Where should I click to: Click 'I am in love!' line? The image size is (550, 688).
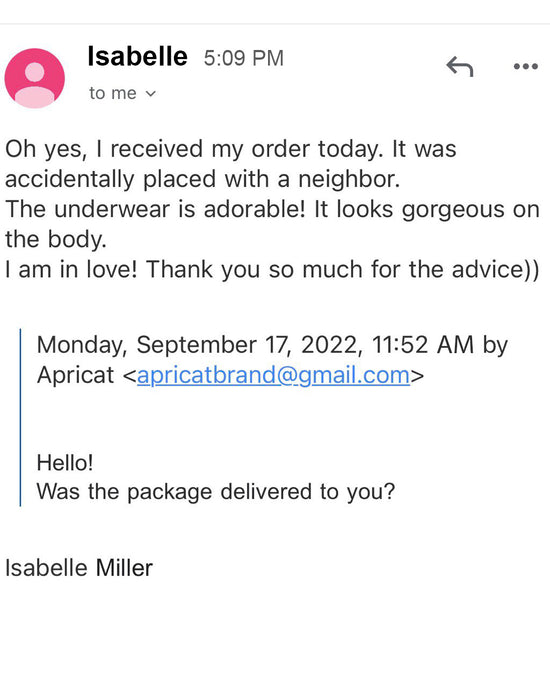click(71, 269)
